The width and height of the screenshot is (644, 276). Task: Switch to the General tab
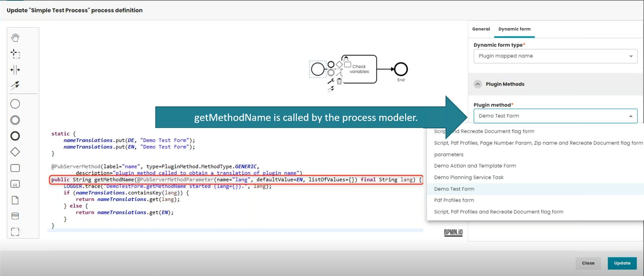point(481,29)
